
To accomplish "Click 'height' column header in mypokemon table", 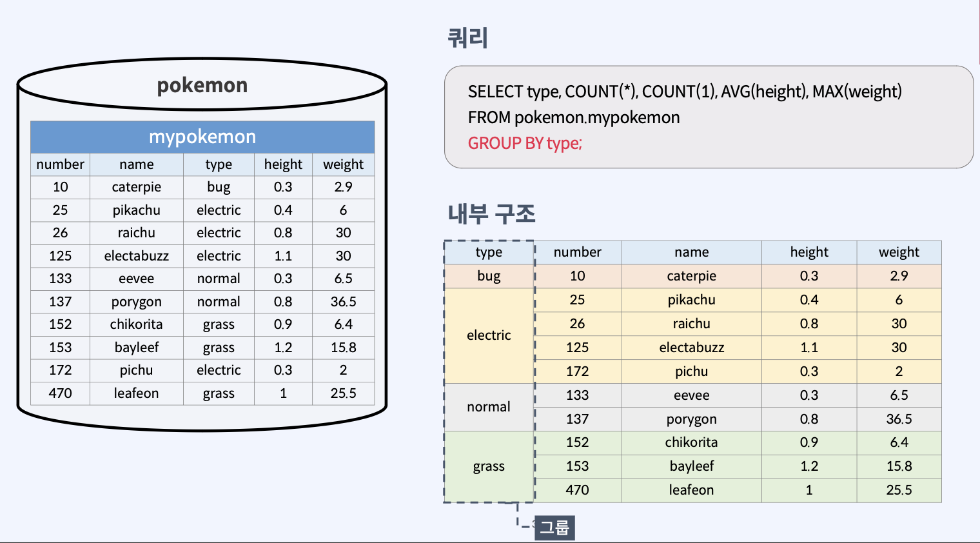I will pyautogui.click(x=283, y=164).
